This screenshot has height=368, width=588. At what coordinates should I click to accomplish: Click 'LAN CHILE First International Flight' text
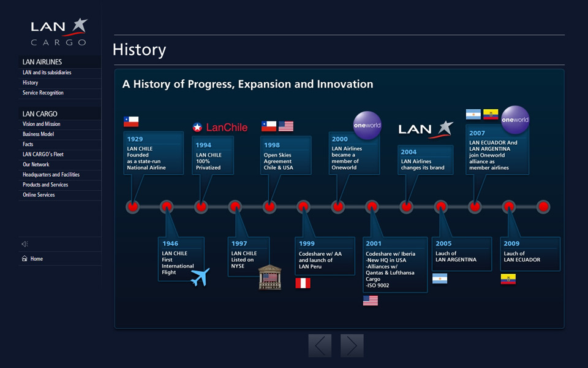click(178, 263)
